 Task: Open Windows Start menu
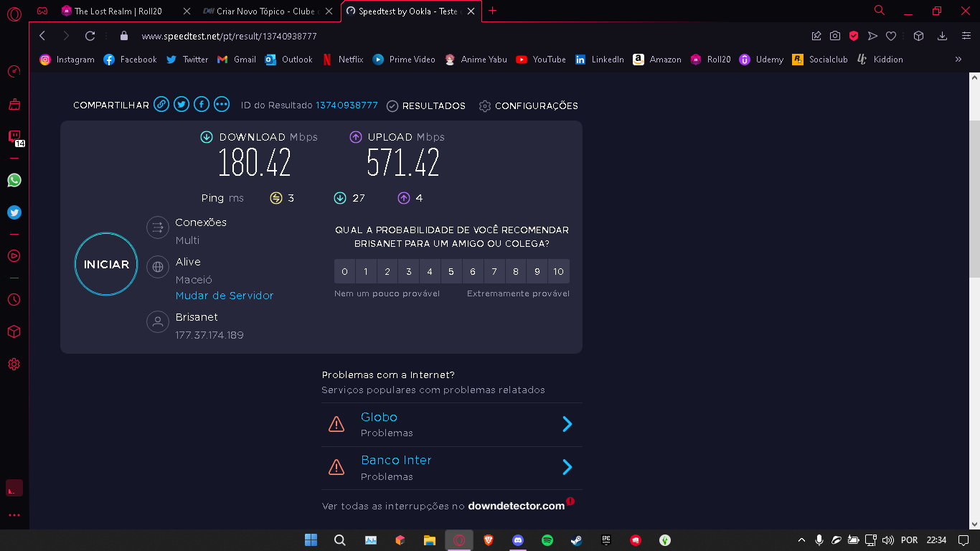[x=311, y=540]
